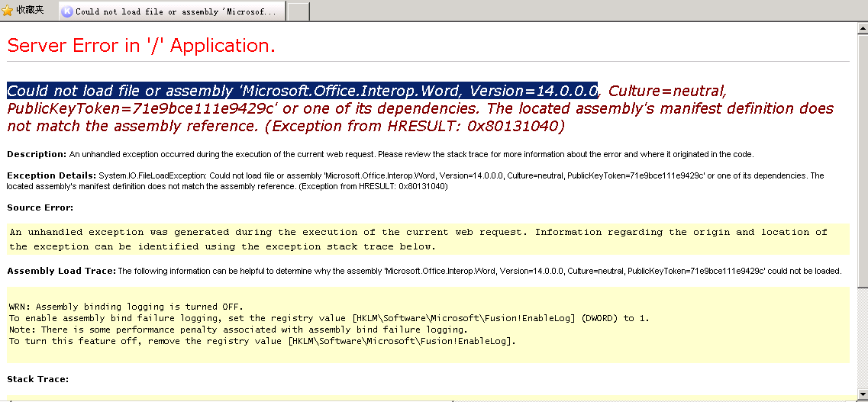Click the highlighted 'Could not load file' text
Image resolution: width=868 pixels, height=402 pixels.
302,91
